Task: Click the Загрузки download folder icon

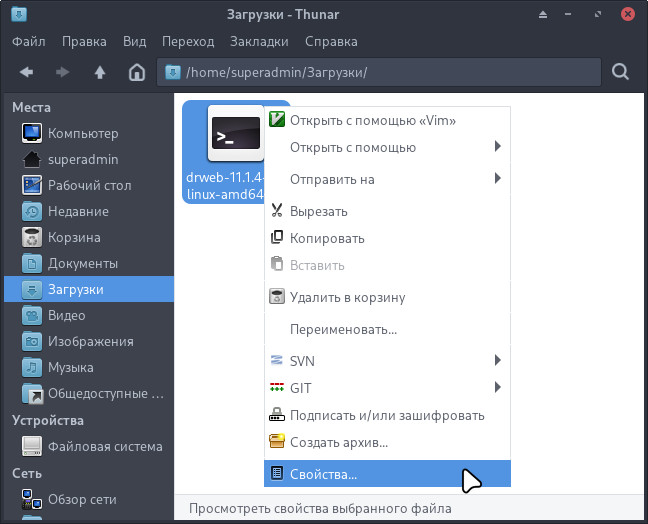Action: [32, 289]
